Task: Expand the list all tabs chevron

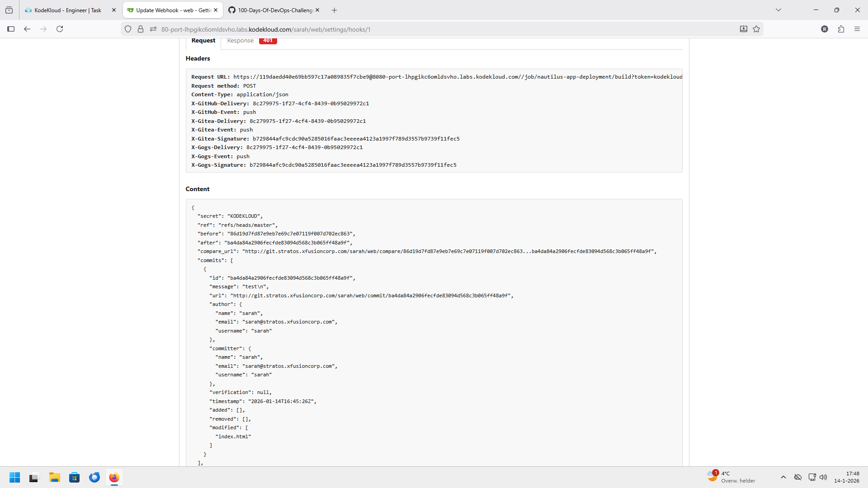Action: tap(778, 10)
